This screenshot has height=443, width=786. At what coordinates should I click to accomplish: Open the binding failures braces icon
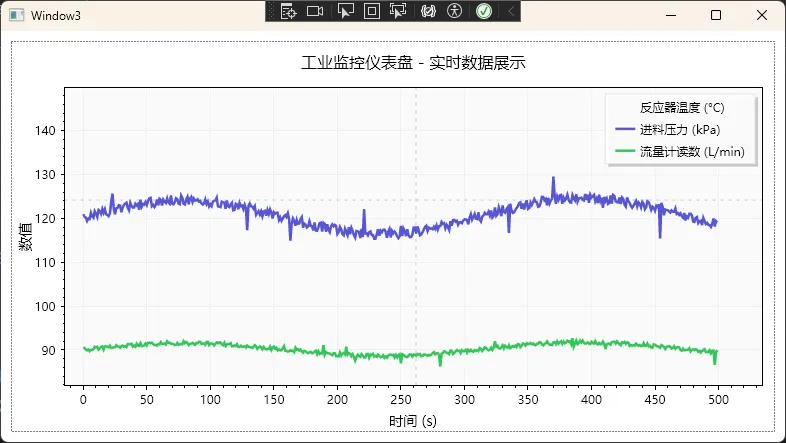click(428, 11)
